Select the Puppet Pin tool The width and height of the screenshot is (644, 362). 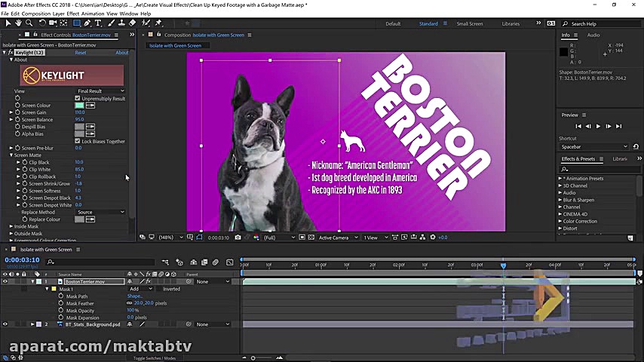158,23
